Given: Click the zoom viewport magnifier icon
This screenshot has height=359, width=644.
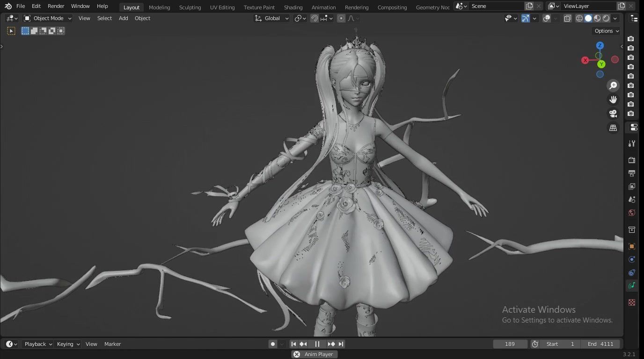Looking at the screenshot, I should pyautogui.click(x=613, y=86).
